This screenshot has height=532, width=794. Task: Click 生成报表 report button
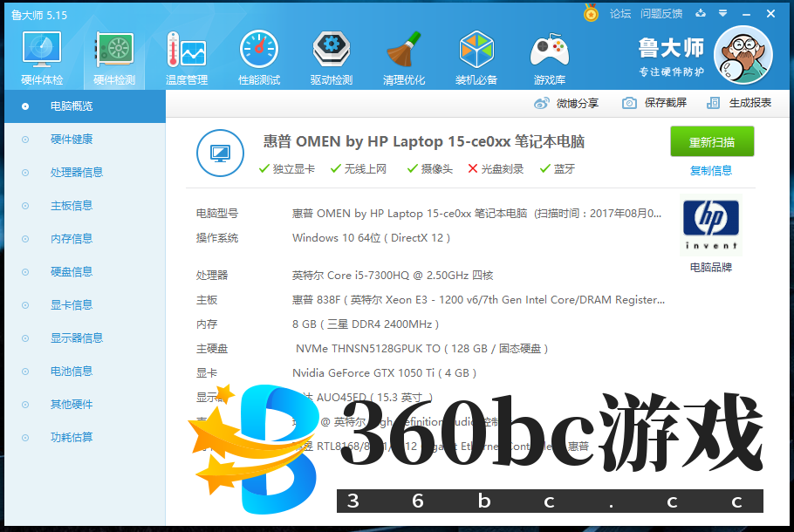tap(740, 103)
